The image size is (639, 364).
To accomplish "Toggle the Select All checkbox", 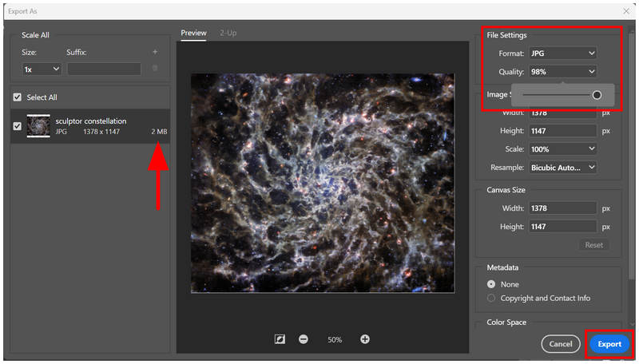I will coord(17,97).
